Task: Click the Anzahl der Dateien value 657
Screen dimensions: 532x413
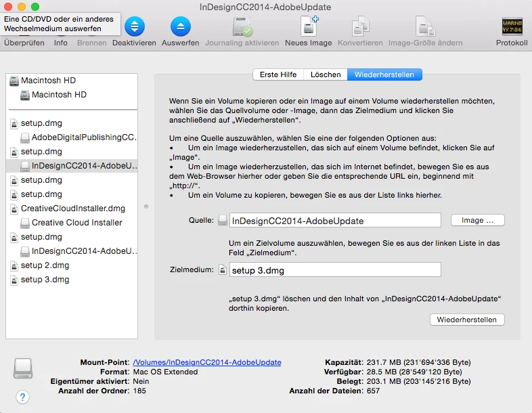Action: coord(373,391)
